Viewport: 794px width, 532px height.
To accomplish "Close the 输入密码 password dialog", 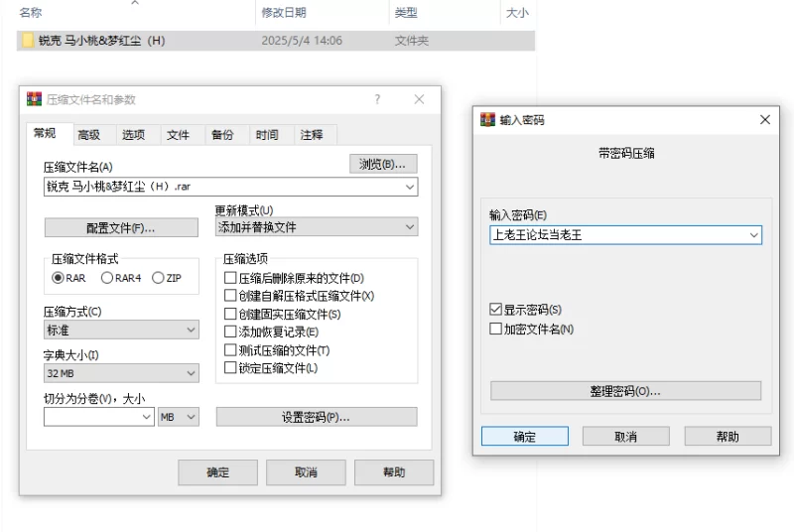I will click(x=764, y=119).
